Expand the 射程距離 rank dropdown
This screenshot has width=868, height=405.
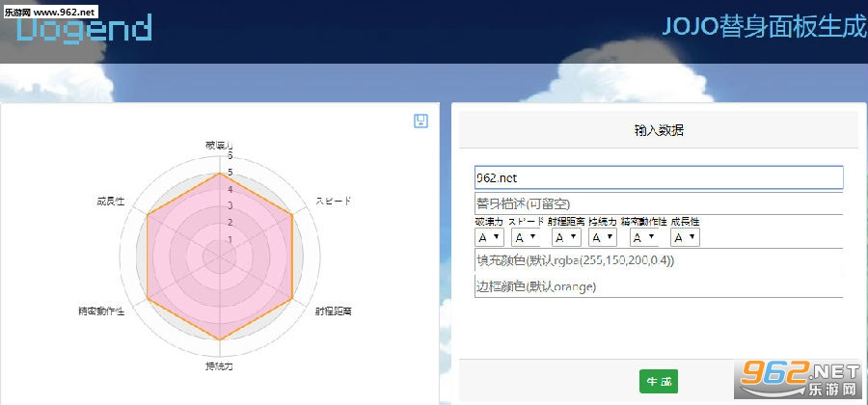pyautogui.click(x=566, y=237)
